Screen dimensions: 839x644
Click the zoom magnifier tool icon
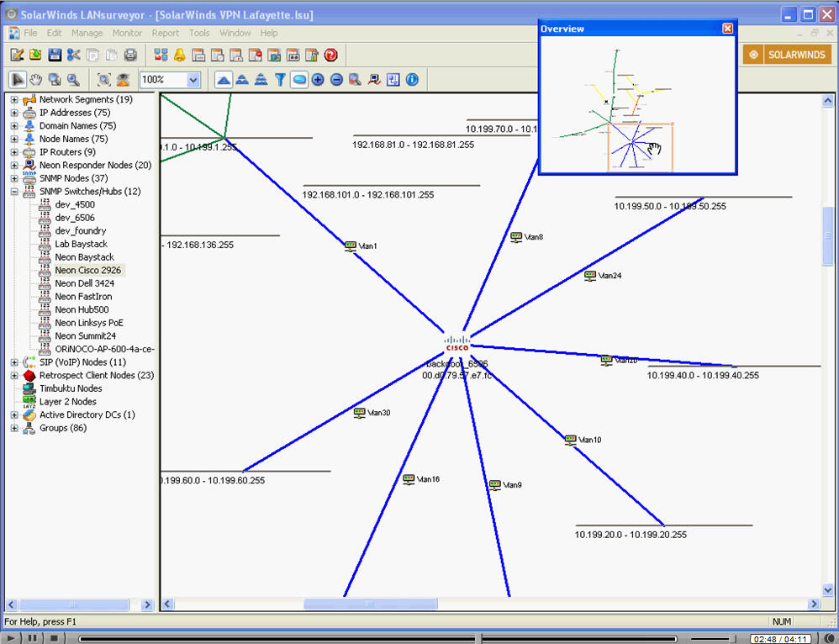[73, 80]
